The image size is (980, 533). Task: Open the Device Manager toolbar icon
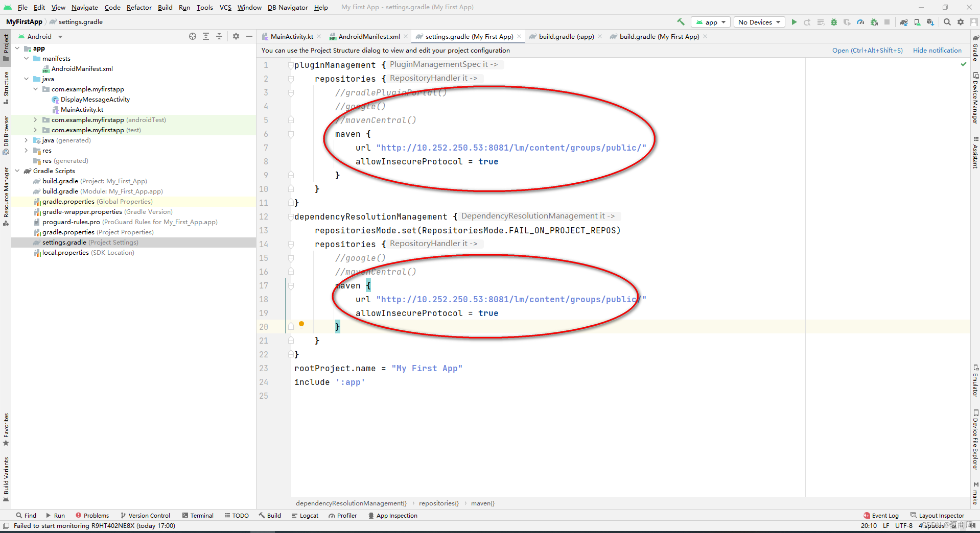pyautogui.click(x=917, y=22)
